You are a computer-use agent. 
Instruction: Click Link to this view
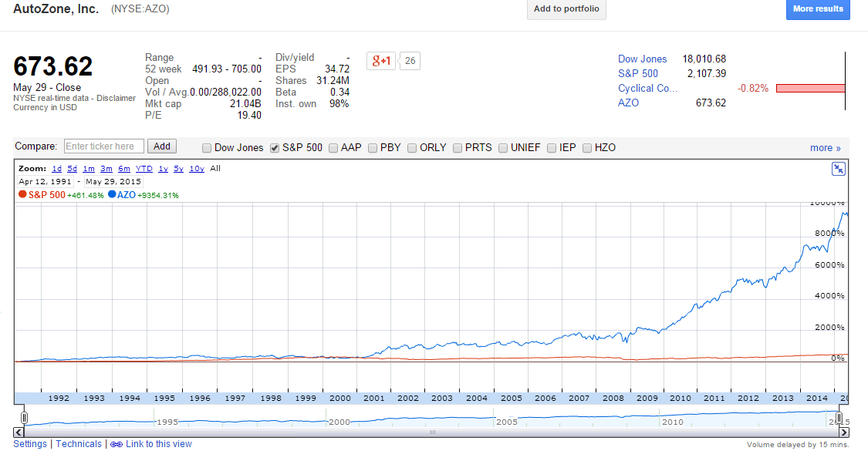[159, 444]
